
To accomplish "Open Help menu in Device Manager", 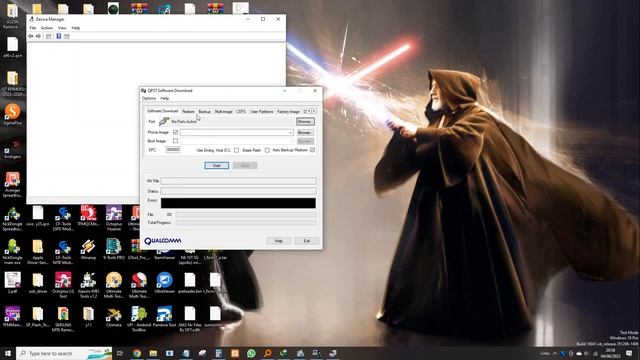I will tap(76, 28).
